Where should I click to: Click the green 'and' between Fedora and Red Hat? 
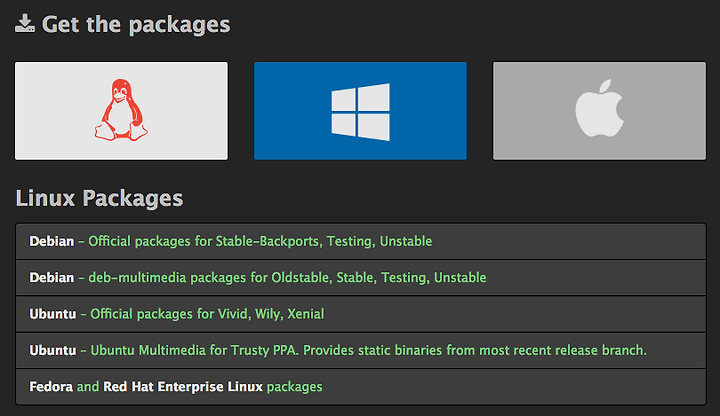click(x=88, y=387)
